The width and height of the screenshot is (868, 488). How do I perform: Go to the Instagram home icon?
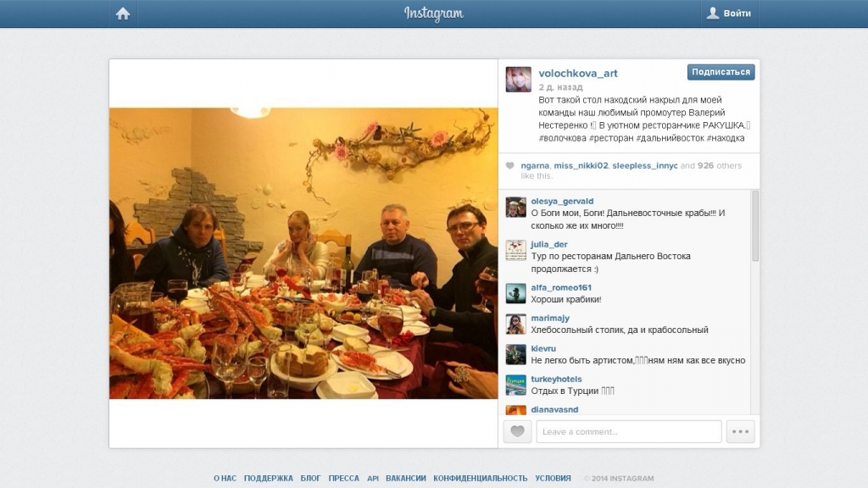[x=123, y=14]
